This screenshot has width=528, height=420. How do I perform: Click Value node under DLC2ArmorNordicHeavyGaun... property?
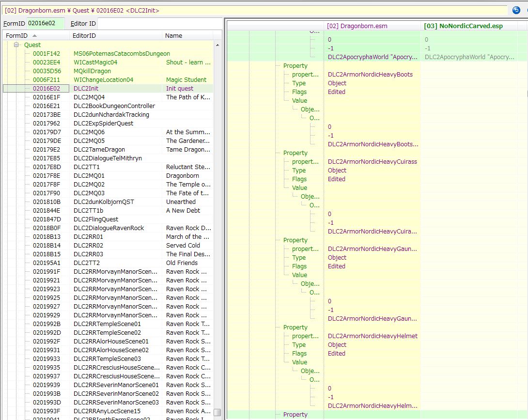tap(299, 275)
